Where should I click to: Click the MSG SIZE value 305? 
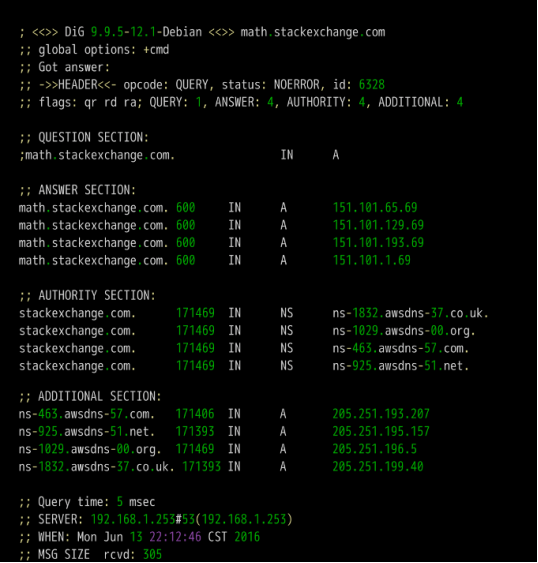(x=153, y=555)
